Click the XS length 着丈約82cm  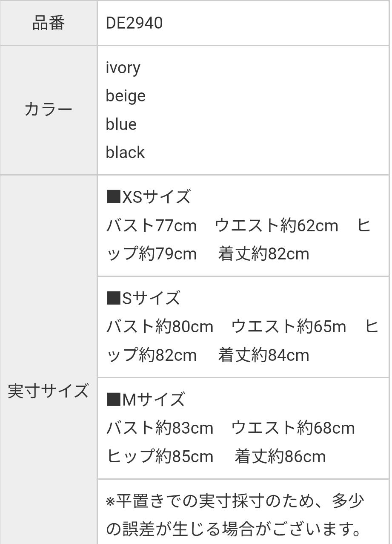click(x=263, y=254)
